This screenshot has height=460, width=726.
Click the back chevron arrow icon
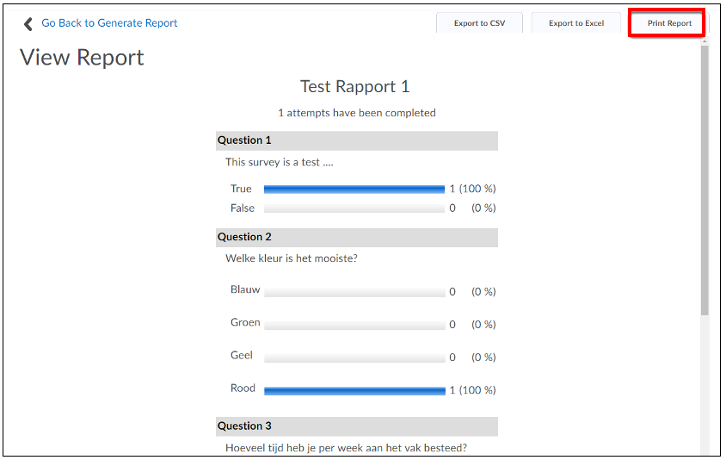[28, 24]
